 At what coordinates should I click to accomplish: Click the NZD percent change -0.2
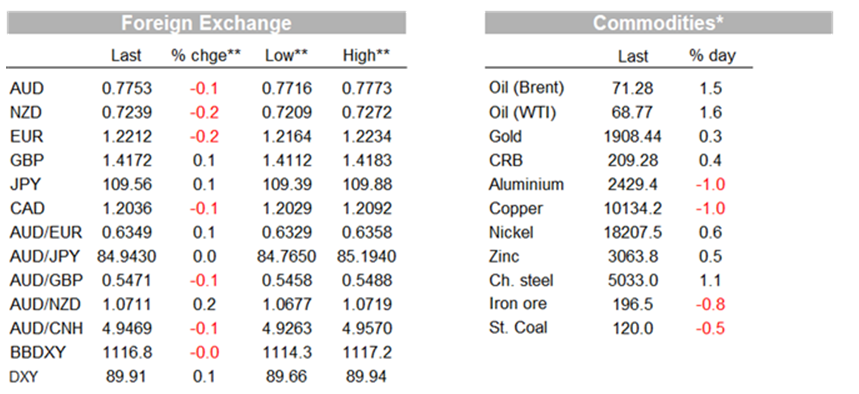(204, 112)
